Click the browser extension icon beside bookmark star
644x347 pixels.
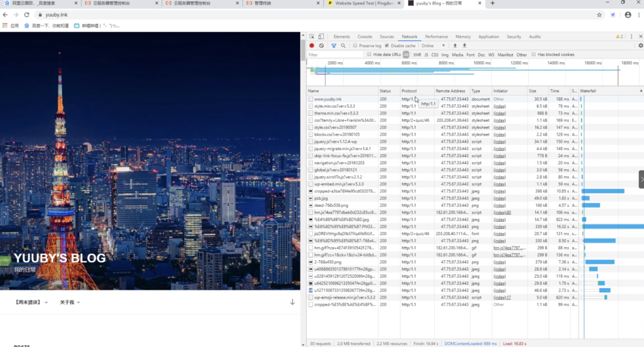coord(613,15)
